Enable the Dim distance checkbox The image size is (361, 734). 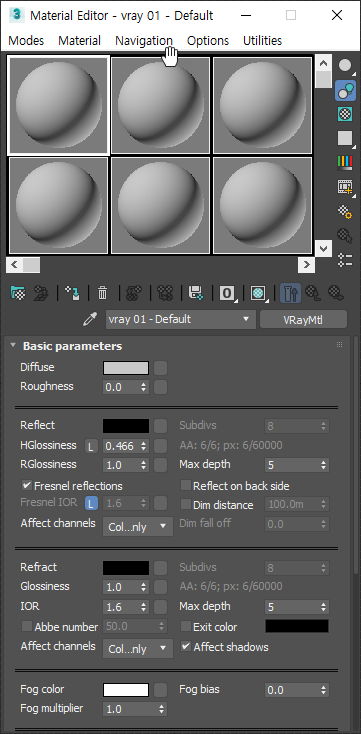(186, 505)
